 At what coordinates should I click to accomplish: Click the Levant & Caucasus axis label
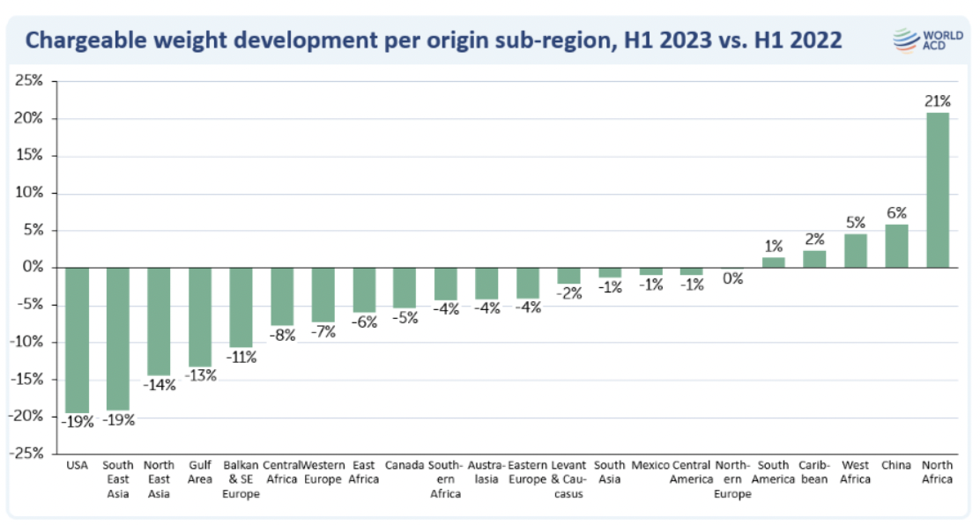(568, 479)
